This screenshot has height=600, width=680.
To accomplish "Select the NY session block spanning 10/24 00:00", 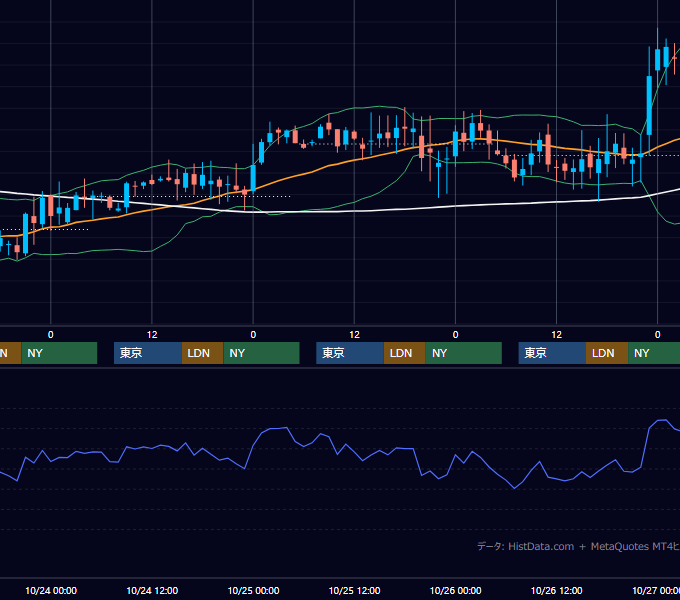I will 59,353.
